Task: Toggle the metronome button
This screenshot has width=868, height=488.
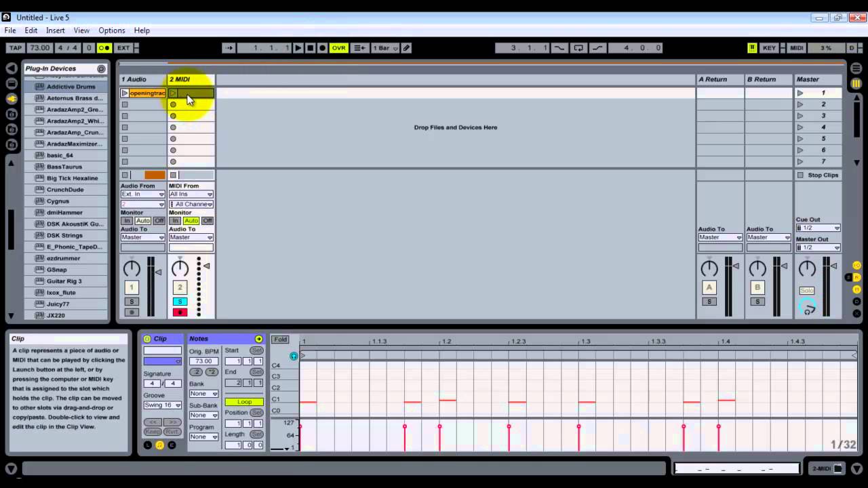Action: coord(104,48)
